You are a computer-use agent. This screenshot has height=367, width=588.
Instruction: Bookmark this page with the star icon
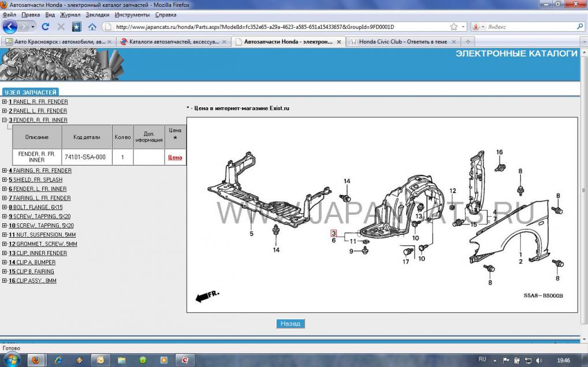point(454,27)
